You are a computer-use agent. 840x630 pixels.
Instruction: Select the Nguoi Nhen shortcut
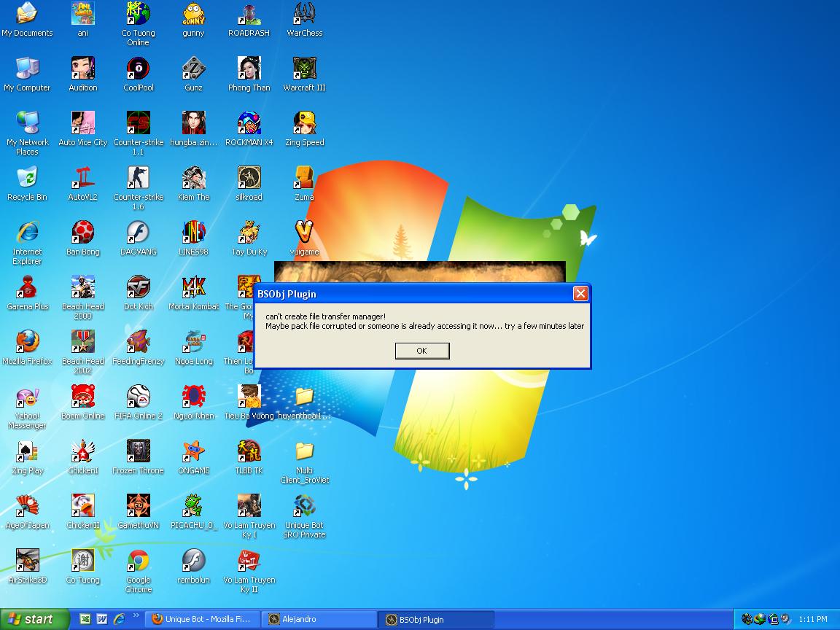tap(193, 402)
